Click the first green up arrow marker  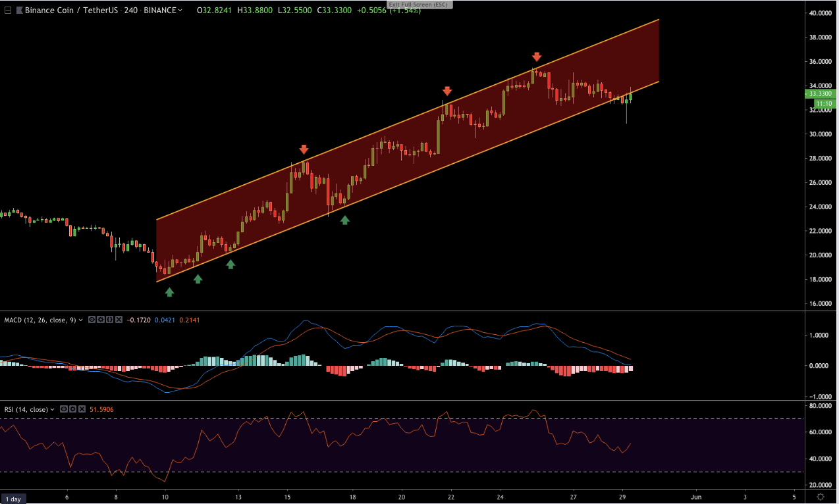click(x=169, y=291)
